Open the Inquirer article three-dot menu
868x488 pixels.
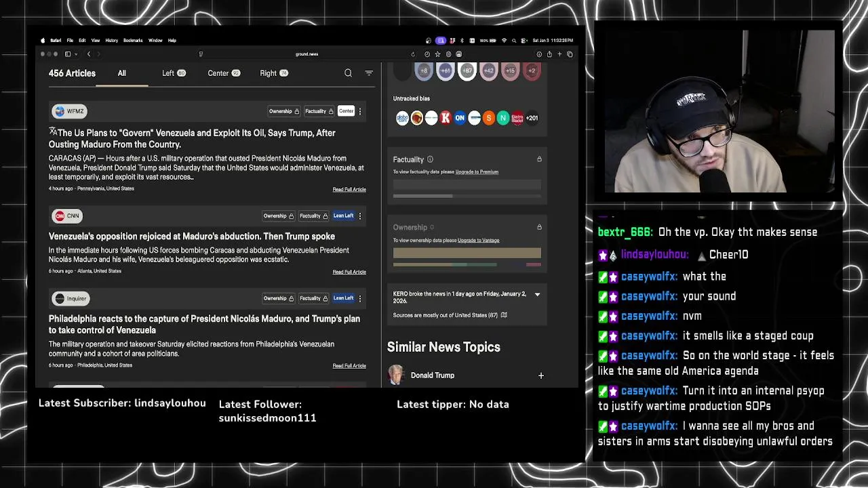pyautogui.click(x=360, y=298)
